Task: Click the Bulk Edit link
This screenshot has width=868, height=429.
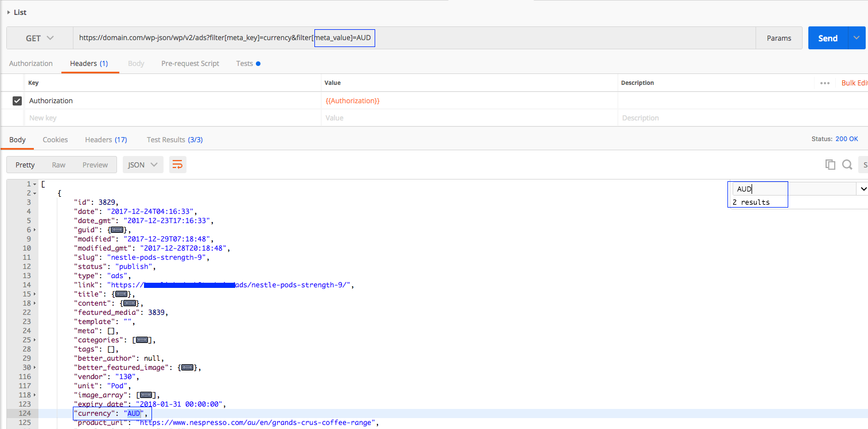Action: (854, 83)
